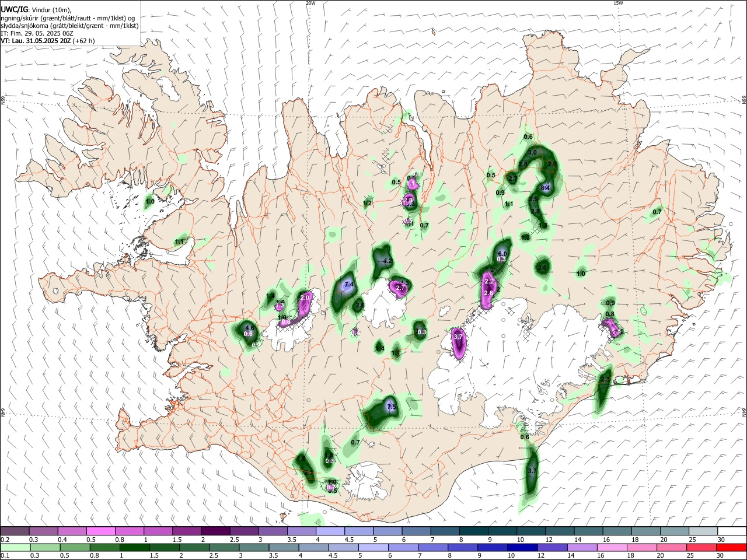Click the IT: Fim. 29. 05. 2025 06Z line
747x560 pixels.
tap(37, 33)
